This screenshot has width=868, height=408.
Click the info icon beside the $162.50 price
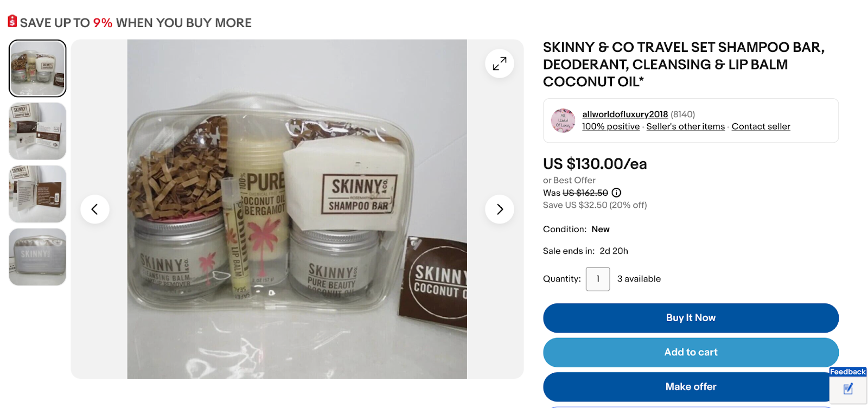(616, 193)
